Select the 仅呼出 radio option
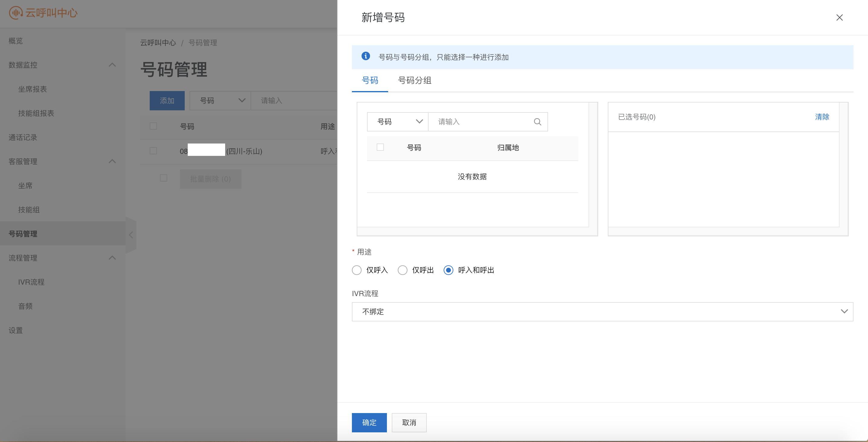This screenshot has height=442, width=868. [x=402, y=270]
